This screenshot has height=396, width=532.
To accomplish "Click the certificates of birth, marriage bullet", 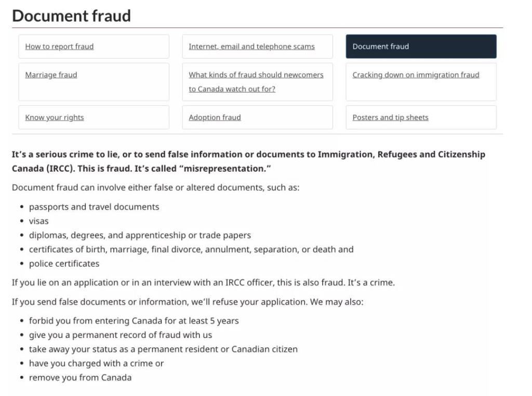I will point(191,250).
